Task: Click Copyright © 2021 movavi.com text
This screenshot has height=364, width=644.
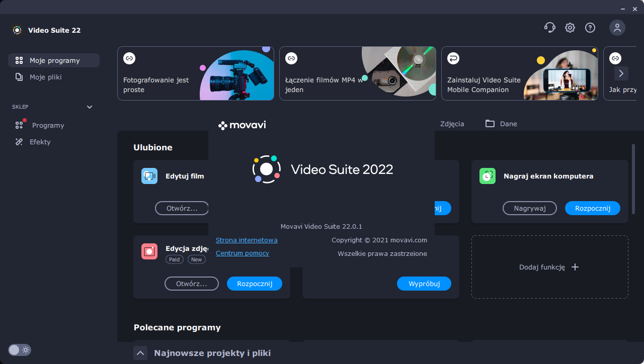Action: (x=379, y=240)
